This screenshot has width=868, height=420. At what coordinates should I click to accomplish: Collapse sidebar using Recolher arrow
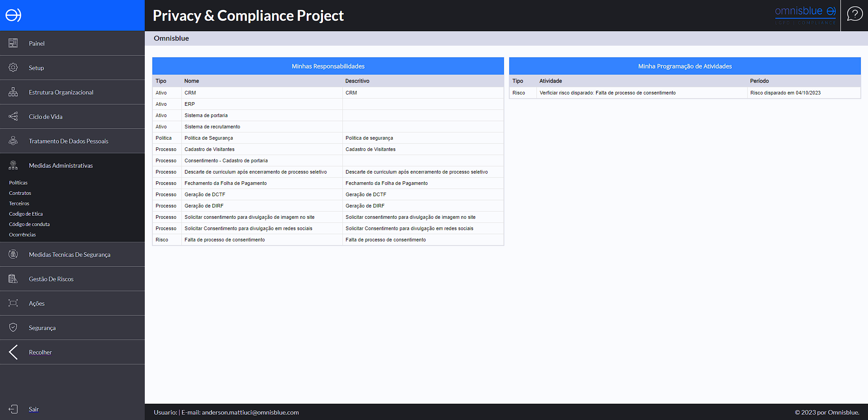[14, 352]
